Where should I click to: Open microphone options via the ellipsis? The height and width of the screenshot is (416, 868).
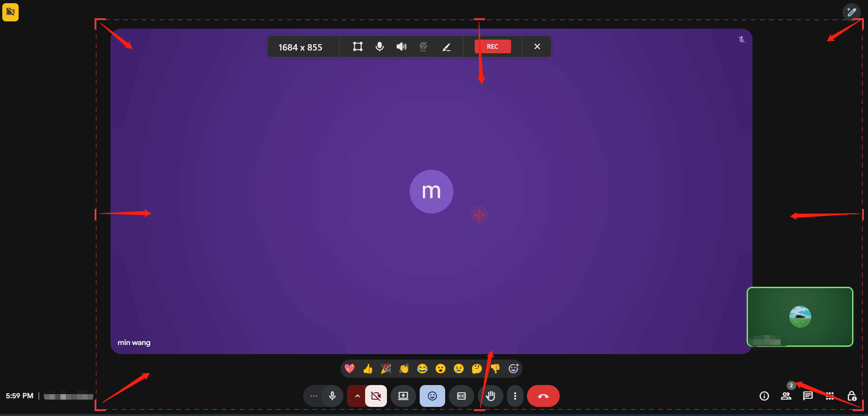pyautogui.click(x=313, y=396)
